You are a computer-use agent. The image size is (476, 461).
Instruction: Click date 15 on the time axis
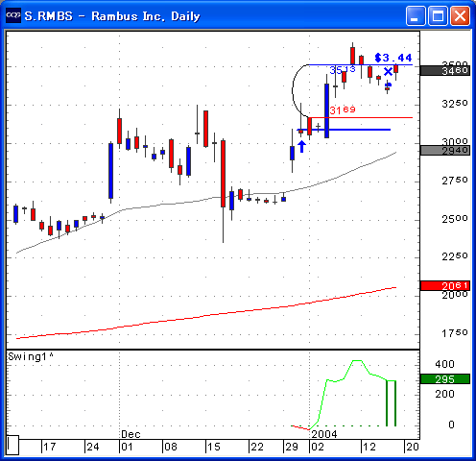pos(214,447)
